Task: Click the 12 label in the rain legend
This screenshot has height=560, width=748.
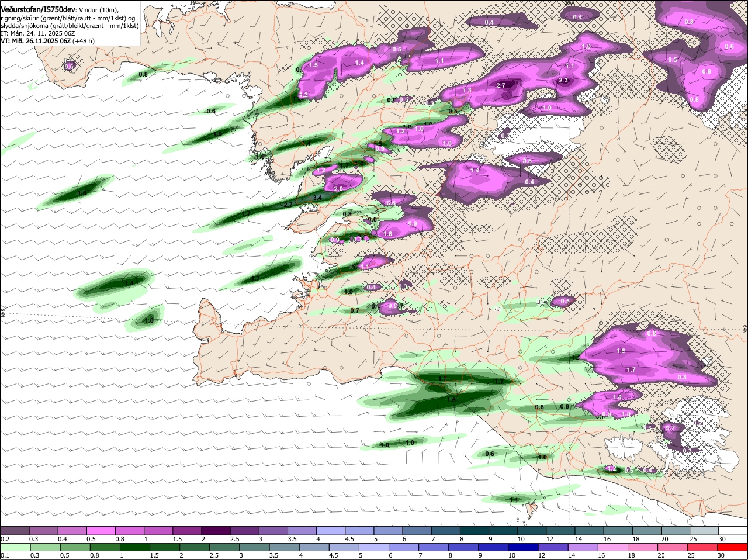Action: click(541, 556)
